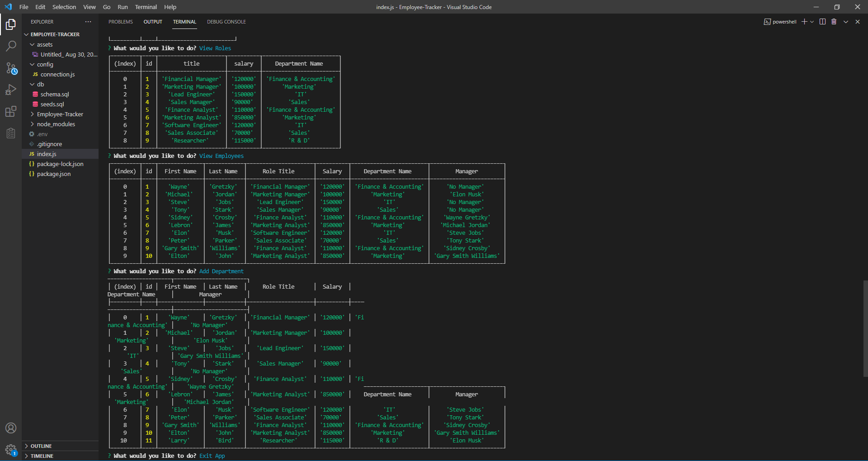
Task: Collapse panel with chevron down icon
Action: (x=846, y=22)
